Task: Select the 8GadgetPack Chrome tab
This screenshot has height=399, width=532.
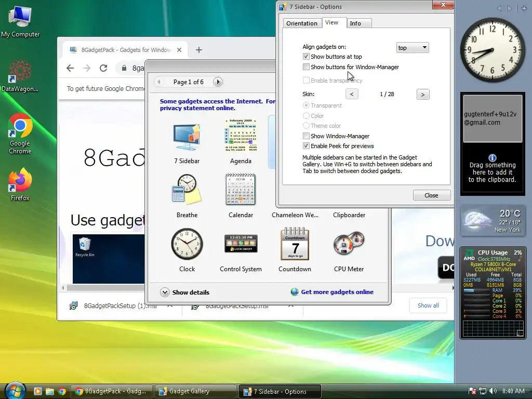Action: point(126,50)
